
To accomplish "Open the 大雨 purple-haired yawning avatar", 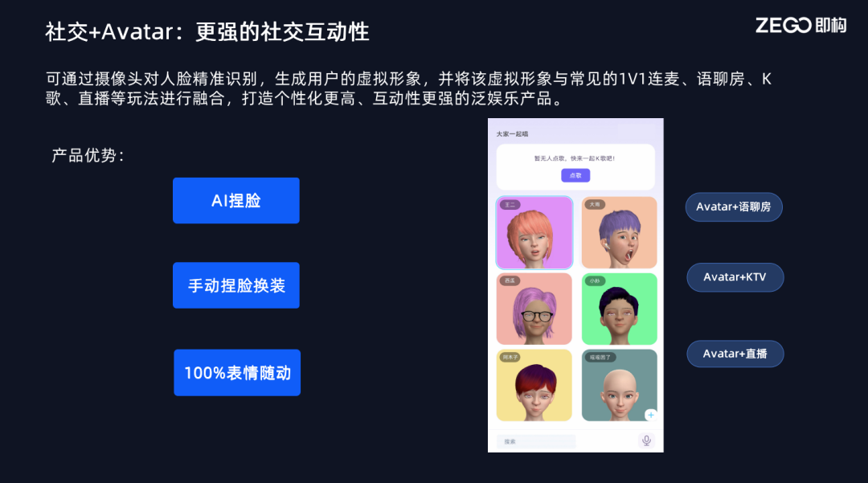I will (620, 232).
